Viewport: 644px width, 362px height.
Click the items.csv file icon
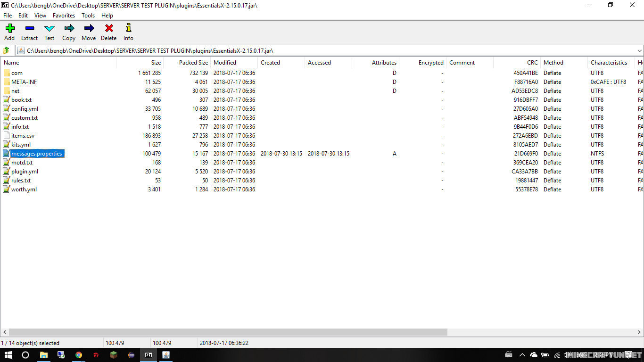[6, 135]
